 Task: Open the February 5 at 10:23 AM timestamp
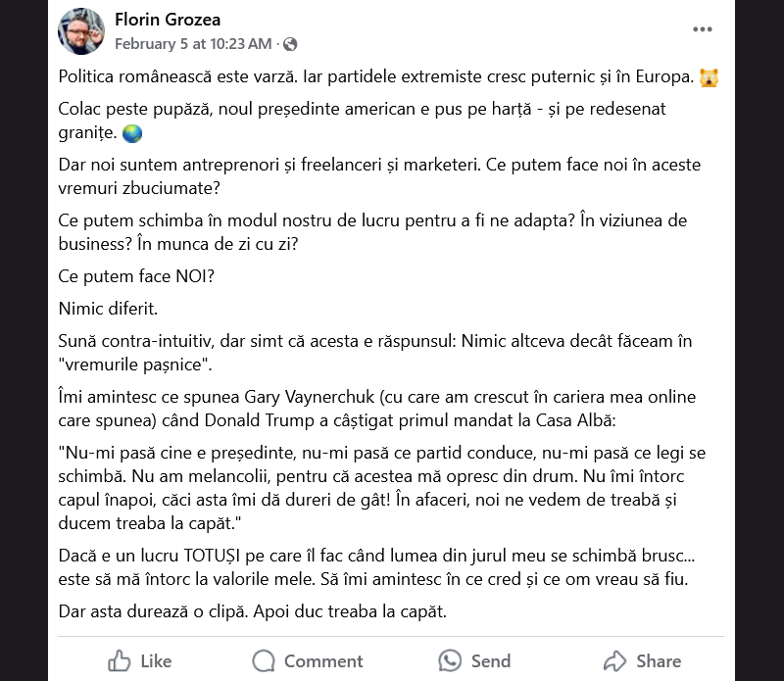(x=192, y=44)
